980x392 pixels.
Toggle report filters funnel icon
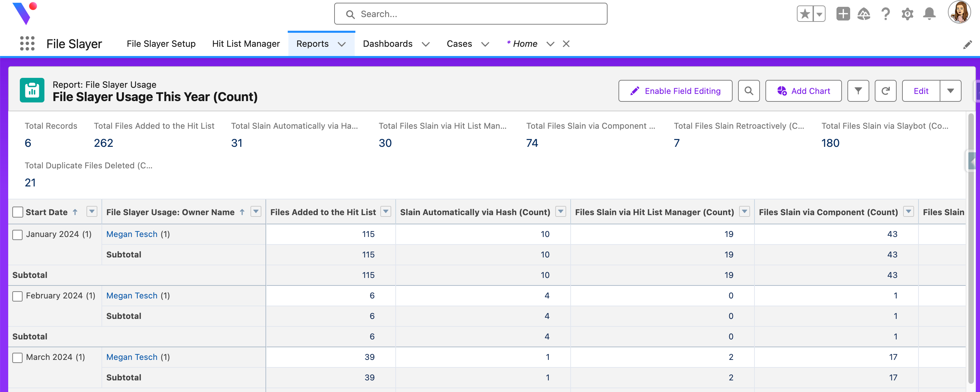coord(858,91)
